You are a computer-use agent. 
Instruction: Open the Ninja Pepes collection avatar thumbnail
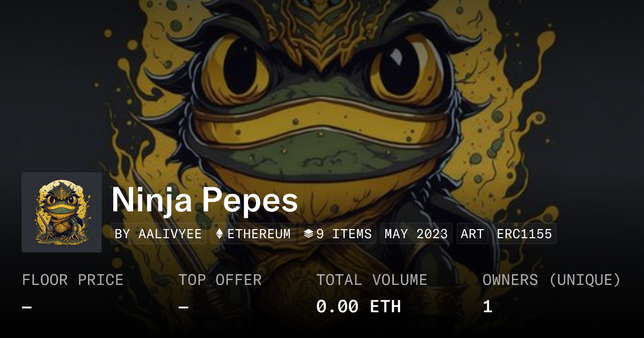[62, 212]
